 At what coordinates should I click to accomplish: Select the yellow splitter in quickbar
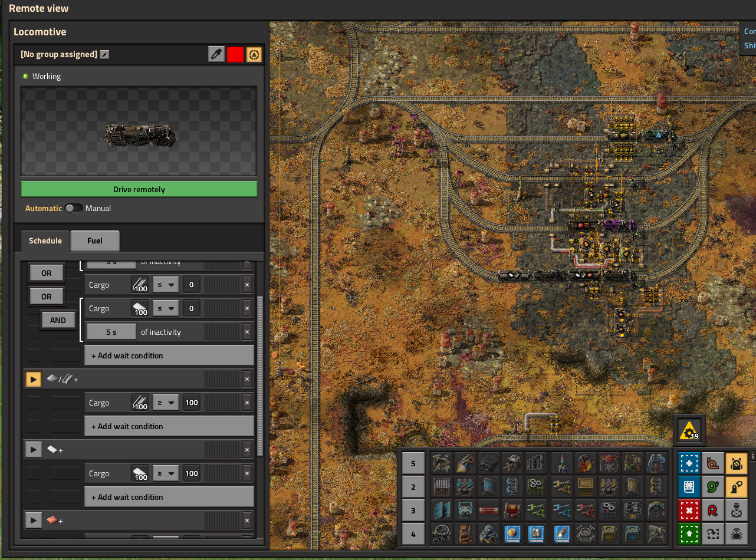click(657, 487)
